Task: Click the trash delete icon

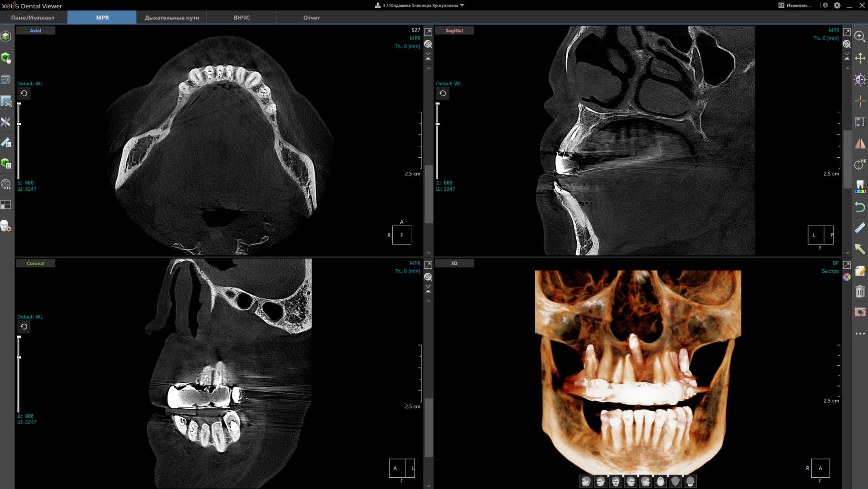Action: point(860,291)
